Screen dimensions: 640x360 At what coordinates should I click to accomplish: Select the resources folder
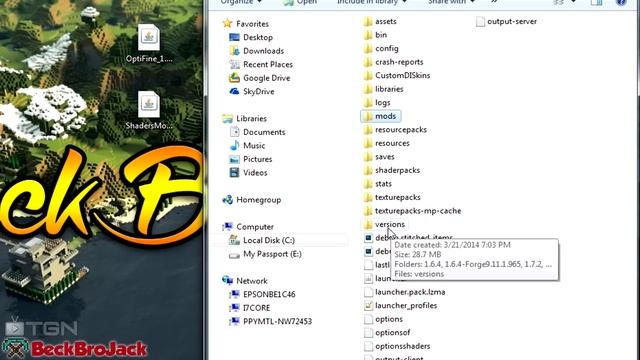(x=386, y=143)
